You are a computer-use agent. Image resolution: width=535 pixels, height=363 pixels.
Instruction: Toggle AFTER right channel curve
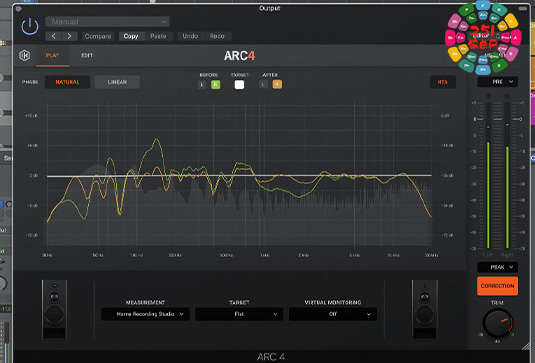tap(277, 84)
